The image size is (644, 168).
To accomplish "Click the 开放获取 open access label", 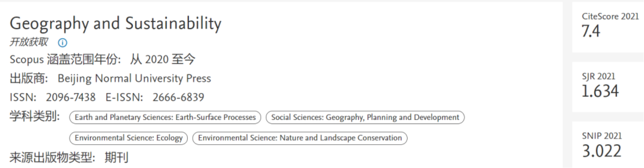I will [29, 42].
